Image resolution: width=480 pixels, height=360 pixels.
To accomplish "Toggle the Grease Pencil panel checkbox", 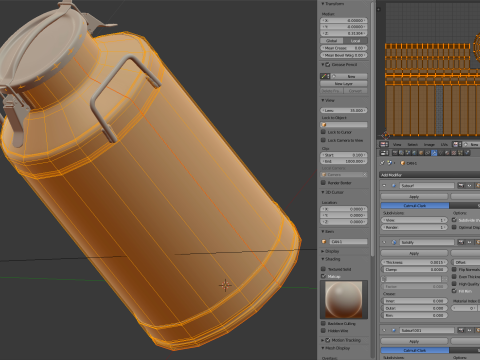I will (x=328, y=64).
